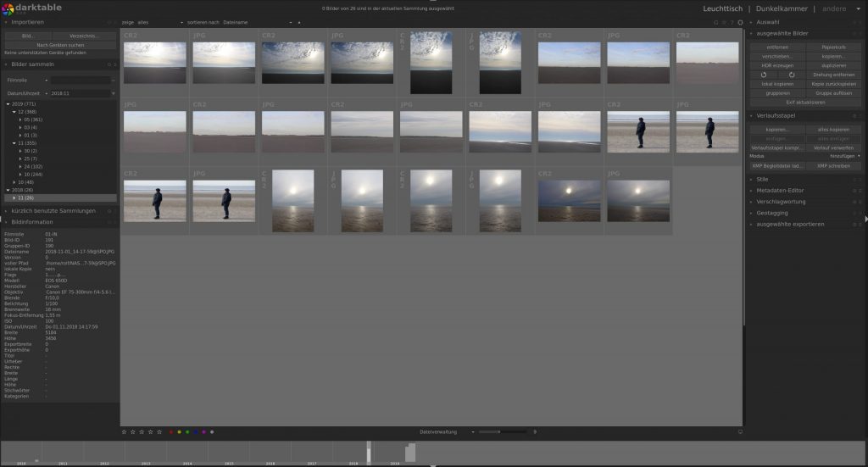Open the Modus 'hinzufügen' dropdown

[805, 157]
